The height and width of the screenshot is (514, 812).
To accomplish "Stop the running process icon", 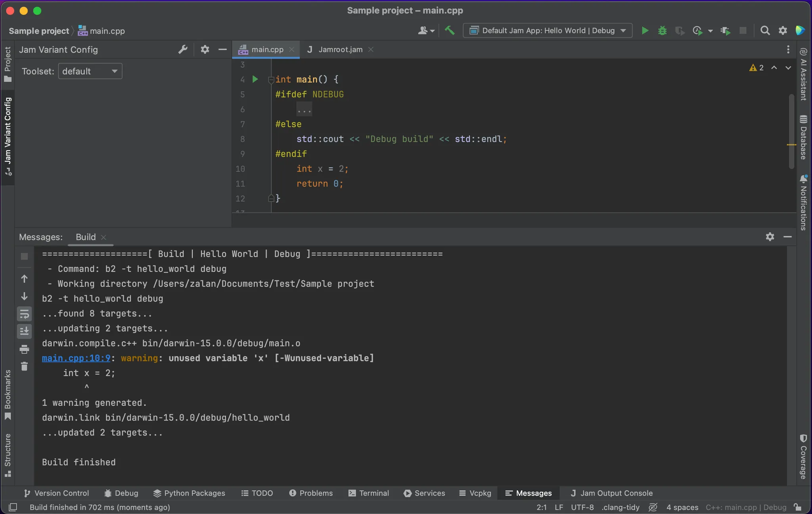I will coord(743,31).
